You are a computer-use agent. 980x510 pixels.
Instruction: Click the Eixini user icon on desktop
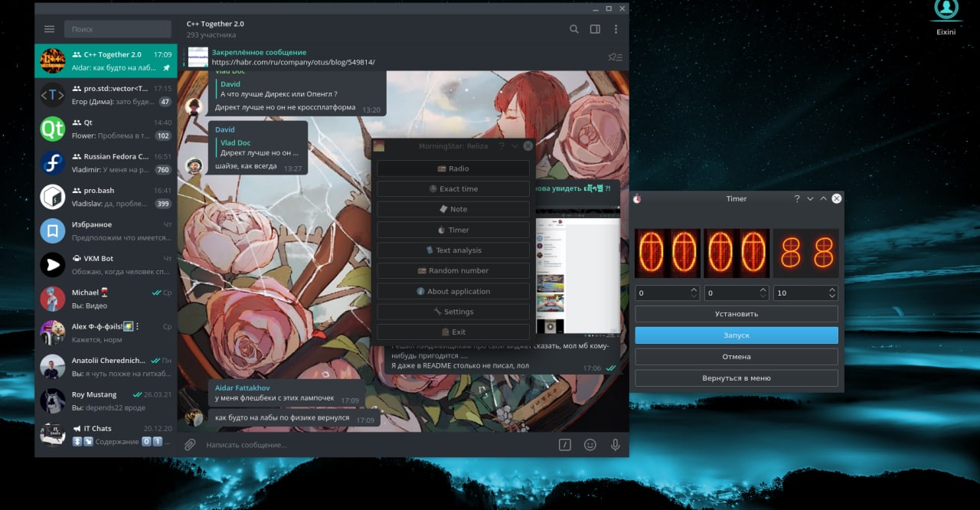[946, 9]
